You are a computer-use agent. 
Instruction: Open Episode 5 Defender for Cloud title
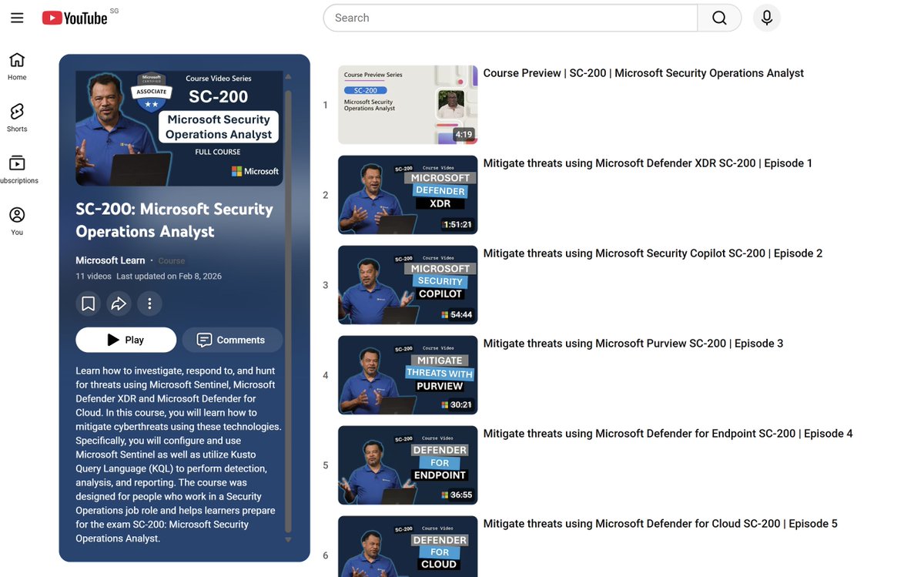click(x=660, y=524)
